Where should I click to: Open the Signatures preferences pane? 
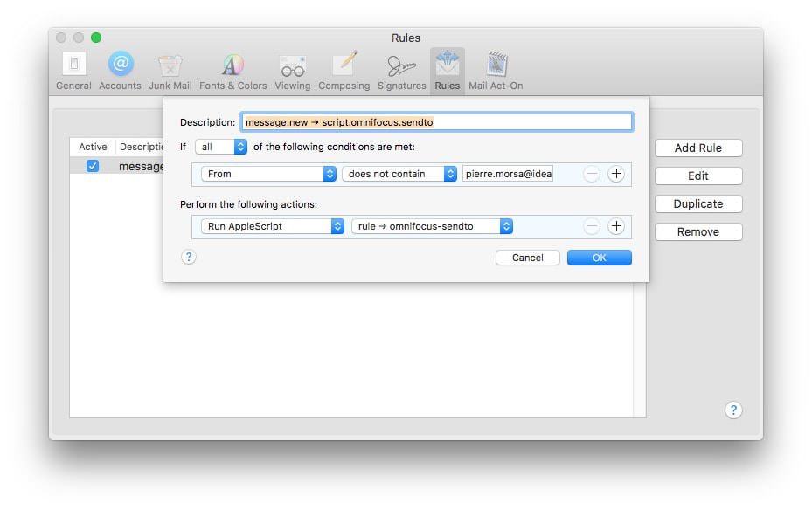point(401,72)
